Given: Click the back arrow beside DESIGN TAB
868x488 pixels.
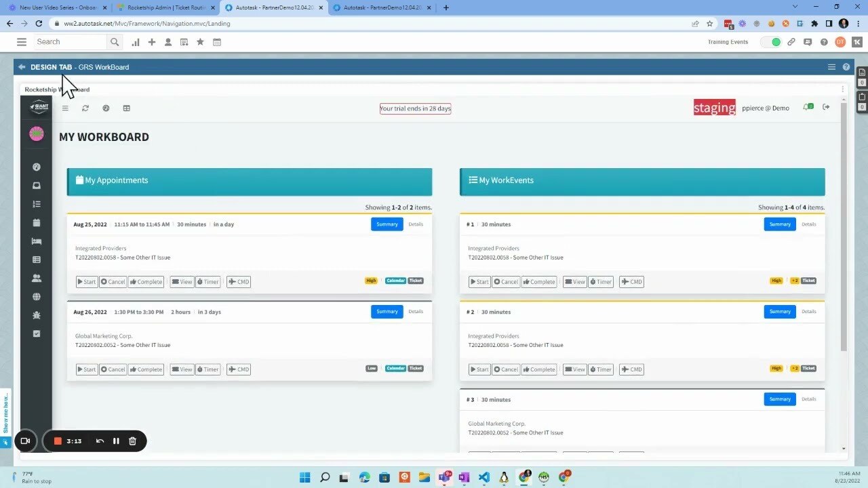Looking at the screenshot, I should (x=22, y=67).
